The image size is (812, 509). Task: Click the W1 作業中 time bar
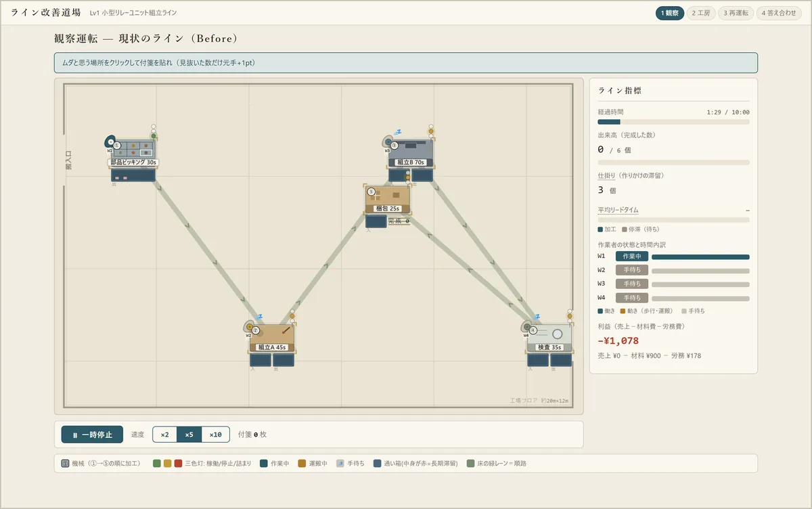pyautogui.click(x=700, y=257)
